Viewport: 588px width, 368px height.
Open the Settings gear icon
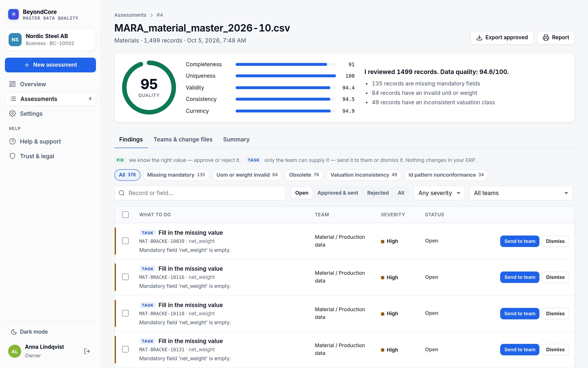click(x=12, y=114)
